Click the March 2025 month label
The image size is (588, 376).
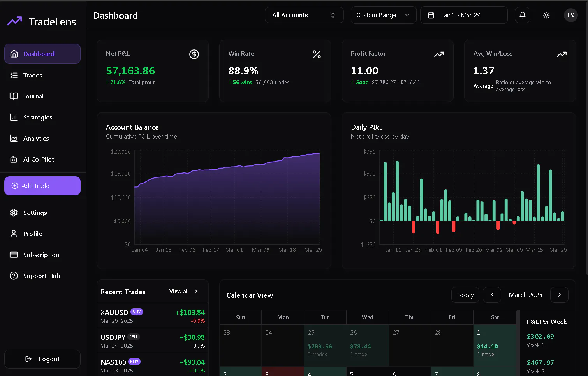click(x=525, y=295)
